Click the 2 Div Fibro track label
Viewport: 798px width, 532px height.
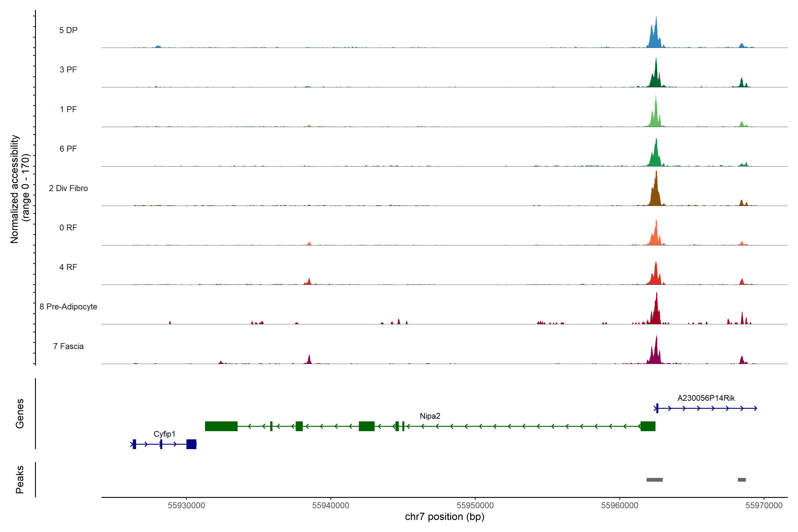point(68,188)
